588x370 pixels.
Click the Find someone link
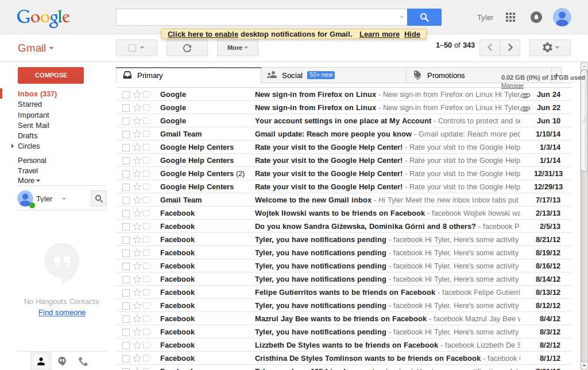pos(62,312)
